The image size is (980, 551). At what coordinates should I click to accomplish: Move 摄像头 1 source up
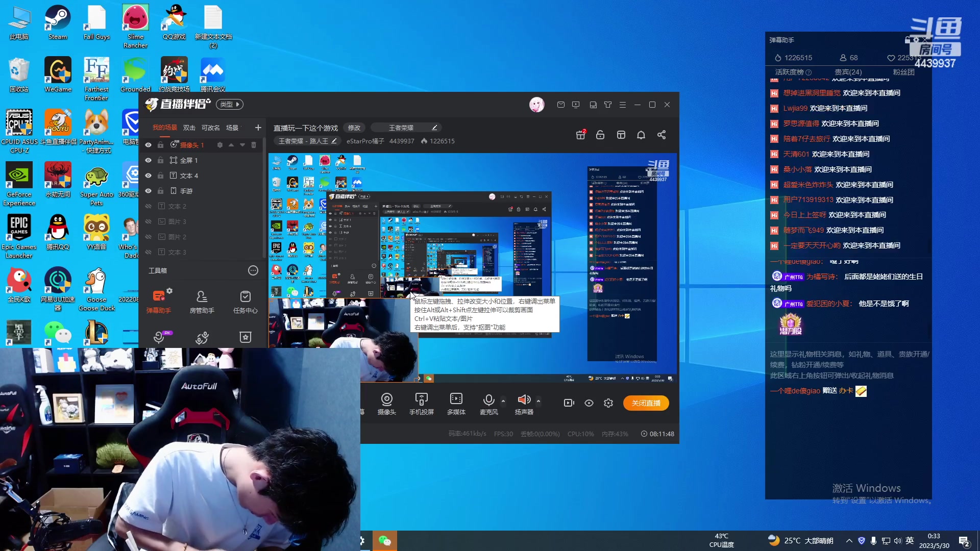231,145
